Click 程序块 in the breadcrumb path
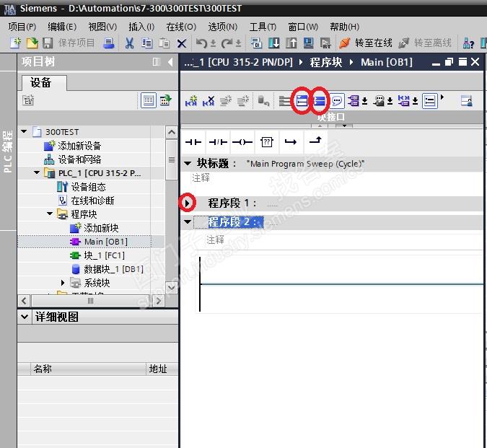The image size is (487, 448). coord(326,63)
